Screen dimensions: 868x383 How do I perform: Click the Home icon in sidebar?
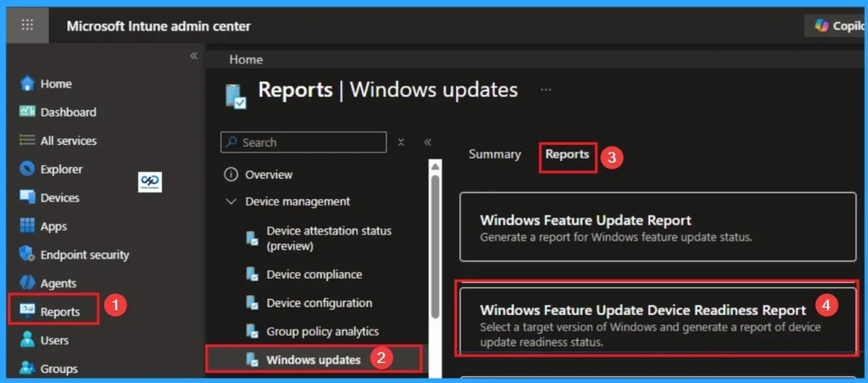[x=26, y=84]
